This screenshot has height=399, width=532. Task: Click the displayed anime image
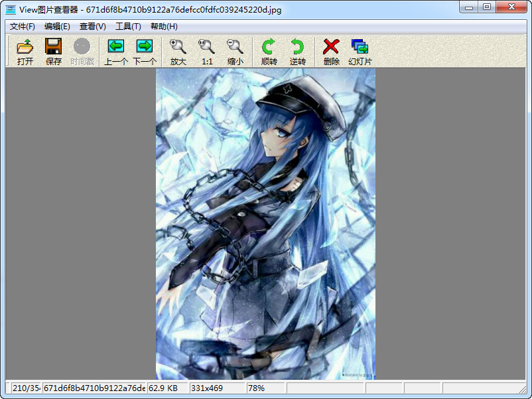(265, 224)
